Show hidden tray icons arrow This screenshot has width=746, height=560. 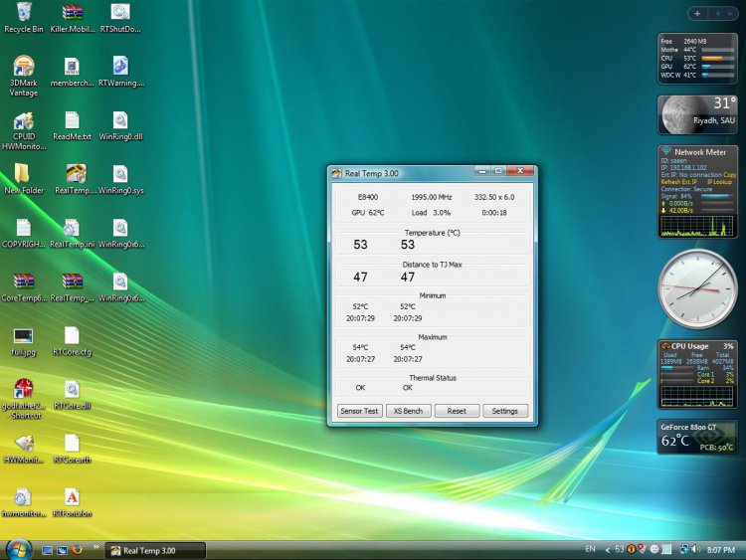[x=608, y=550]
